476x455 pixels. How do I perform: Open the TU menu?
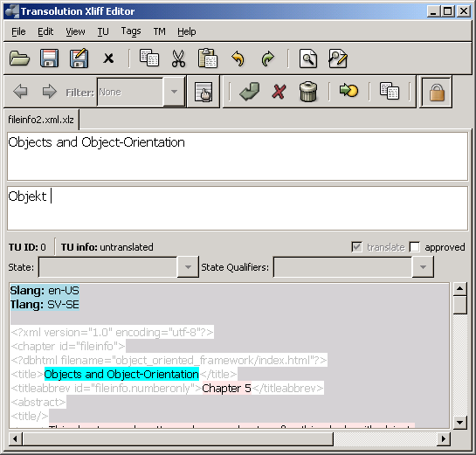coord(103,31)
